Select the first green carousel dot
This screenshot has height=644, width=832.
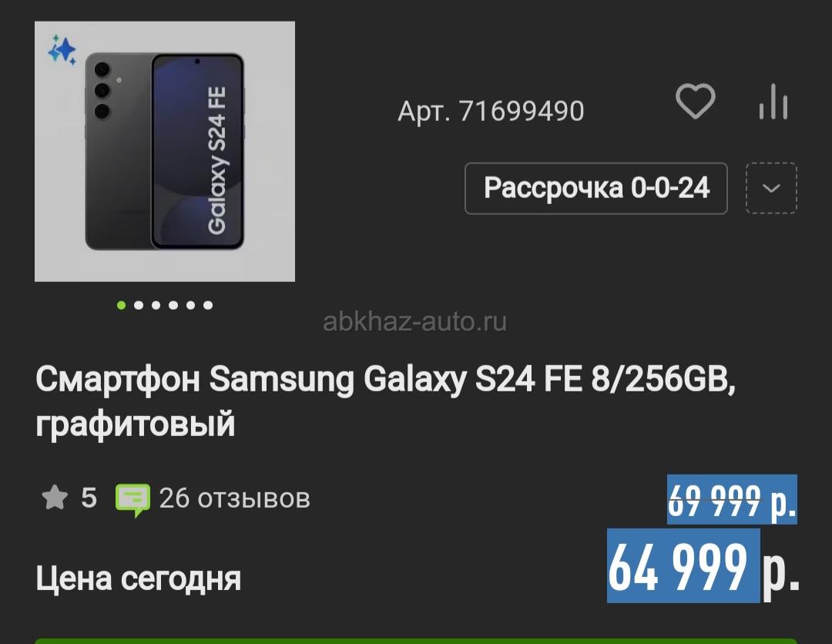point(122,305)
